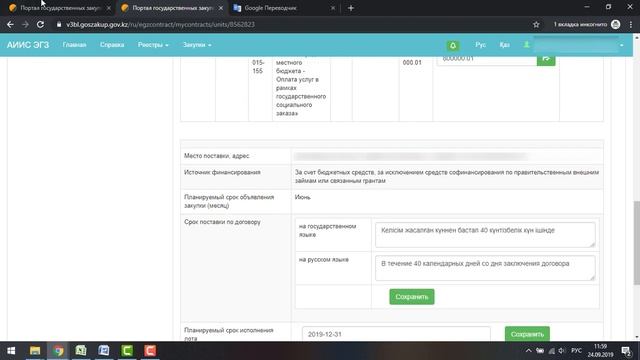This screenshot has height=360, width=640.
Task: Switch language to Қаз
Action: [504, 44]
